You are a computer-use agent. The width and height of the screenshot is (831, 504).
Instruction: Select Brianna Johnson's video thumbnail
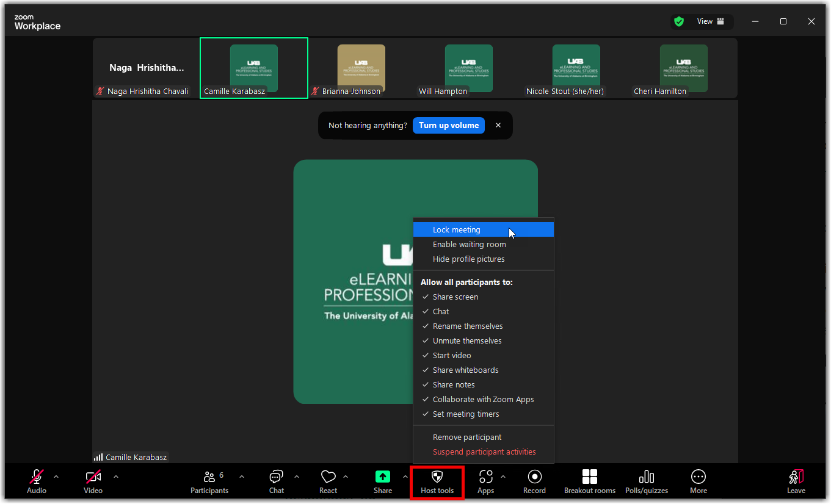[x=361, y=68]
